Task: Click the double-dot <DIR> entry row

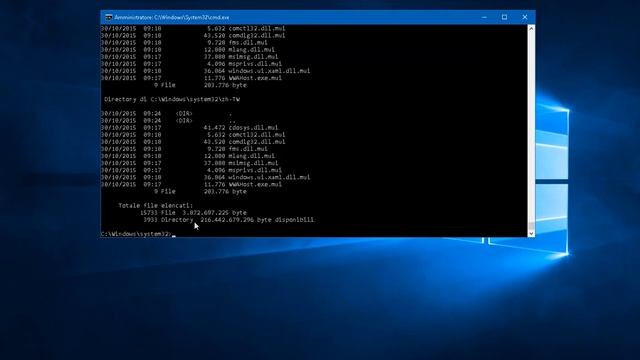Action: tap(168, 121)
